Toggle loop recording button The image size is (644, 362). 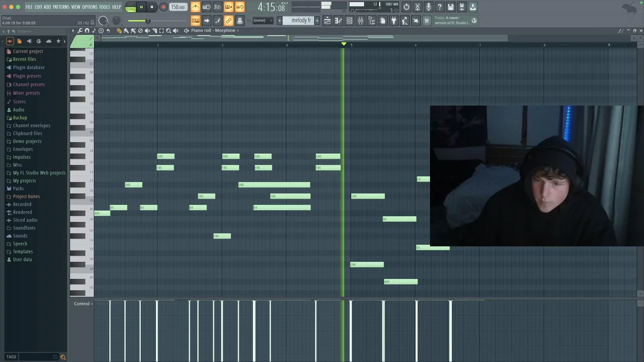(x=239, y=7)
